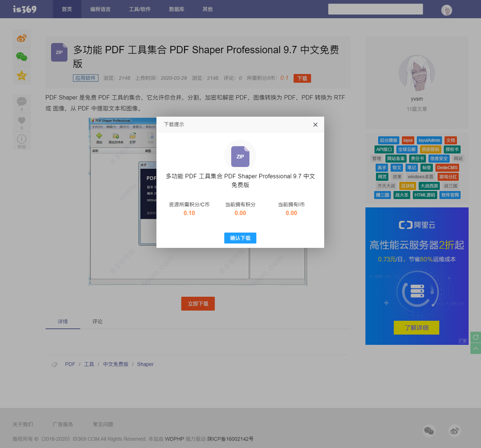Screen dimensions: 481x448
Task: Like the article with heart icon
Action: coord(22,120)
